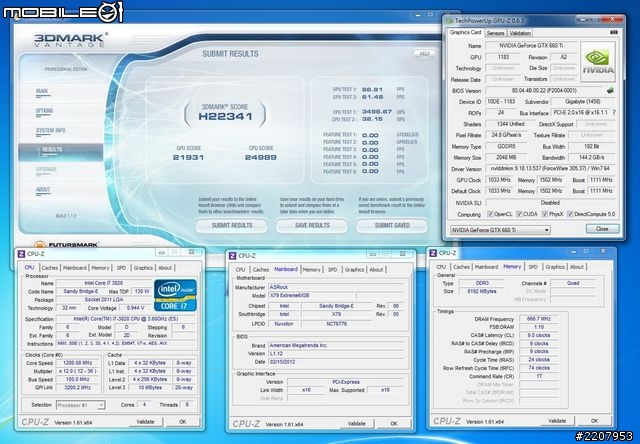
Task: Click the Futuremark logo in 3DMark
Action: tap(67, 245)
